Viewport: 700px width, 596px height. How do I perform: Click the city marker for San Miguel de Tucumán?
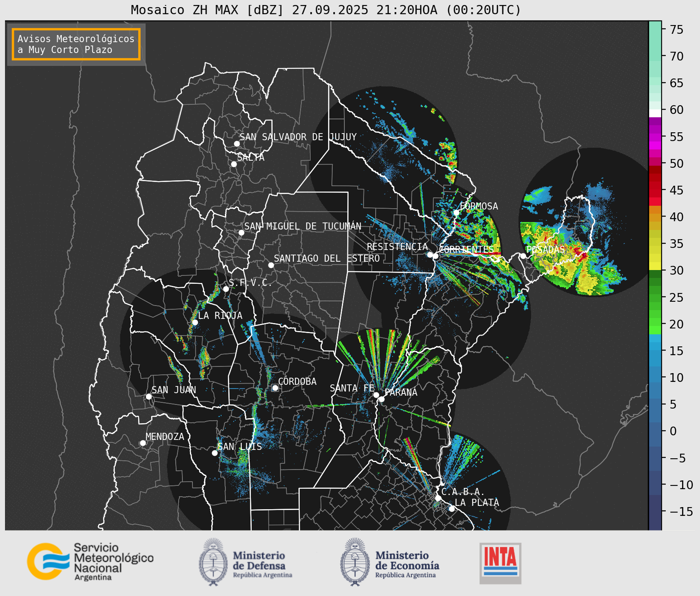(241, 232)
